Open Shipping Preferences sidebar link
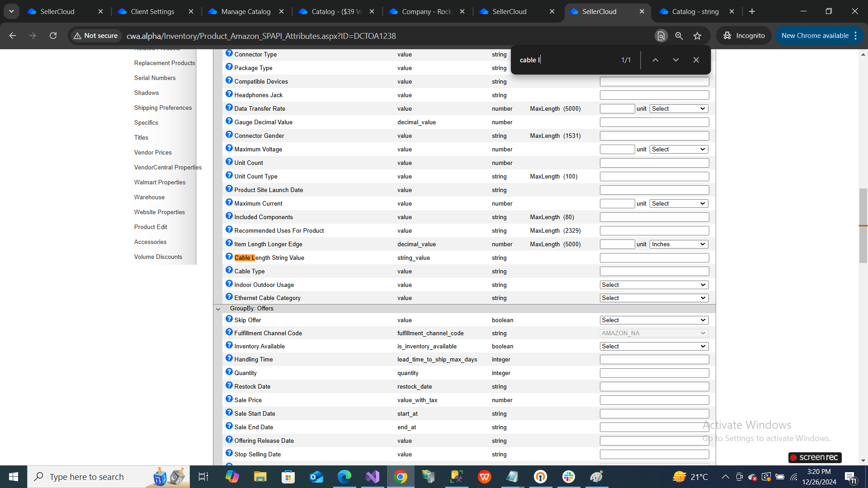868x488 pixels. click(163, 108)
